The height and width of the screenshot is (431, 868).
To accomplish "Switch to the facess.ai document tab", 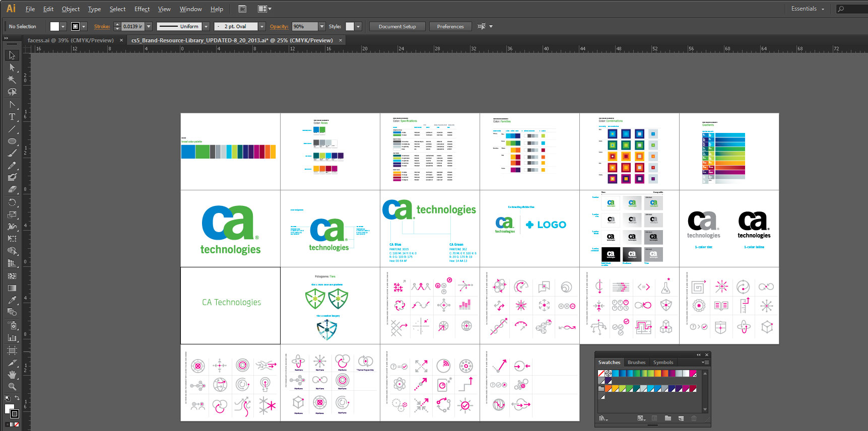I will click(x=71, y=40).
